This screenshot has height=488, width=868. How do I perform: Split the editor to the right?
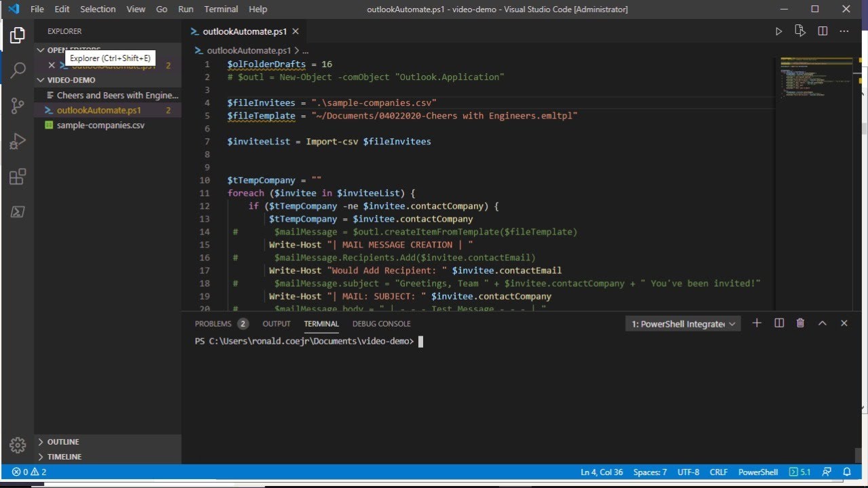point(823,31)
